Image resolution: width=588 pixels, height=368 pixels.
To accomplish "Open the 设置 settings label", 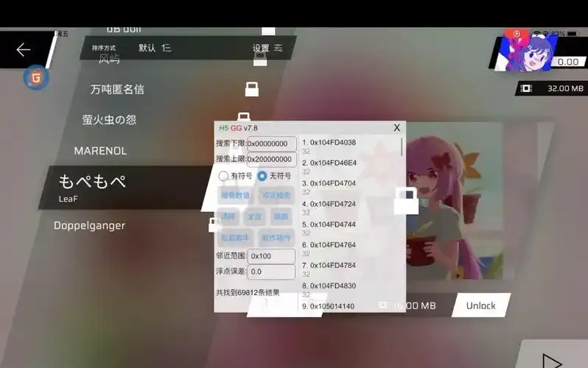I will [x=261, y=48].
